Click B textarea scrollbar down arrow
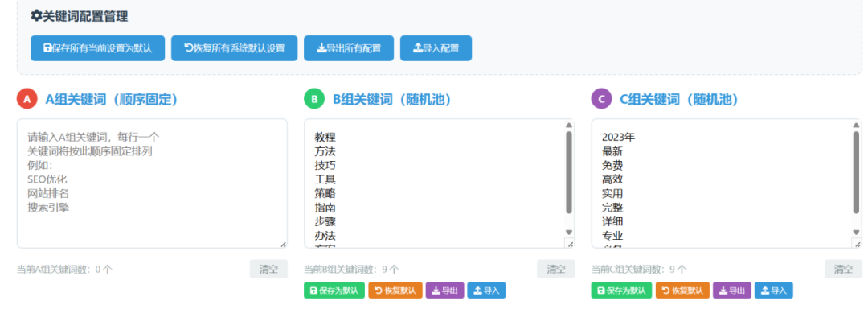This screenshot has height=309, width=868. 569,232
